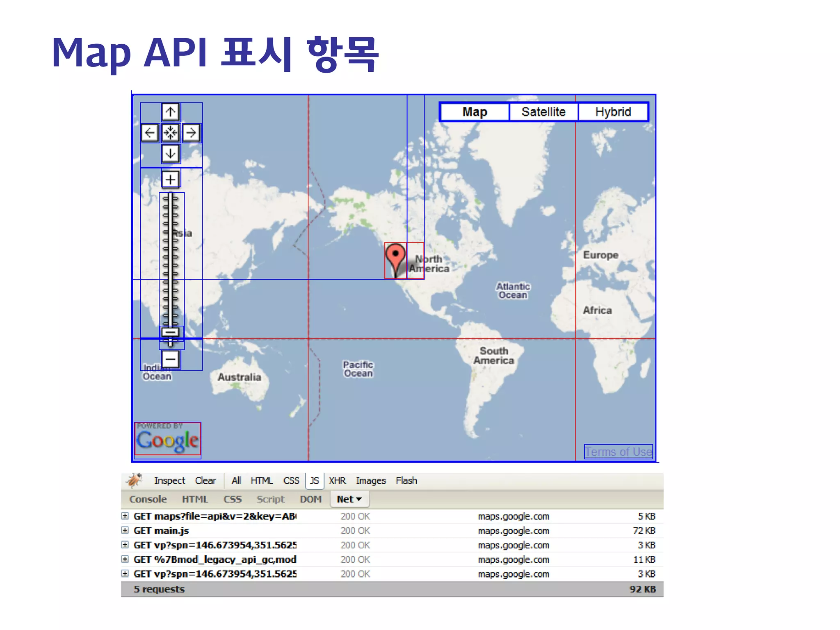Viewport: 840px width, 630px height.
Task: Click the Firebug bug icon
Action: (x=134, y=480)
